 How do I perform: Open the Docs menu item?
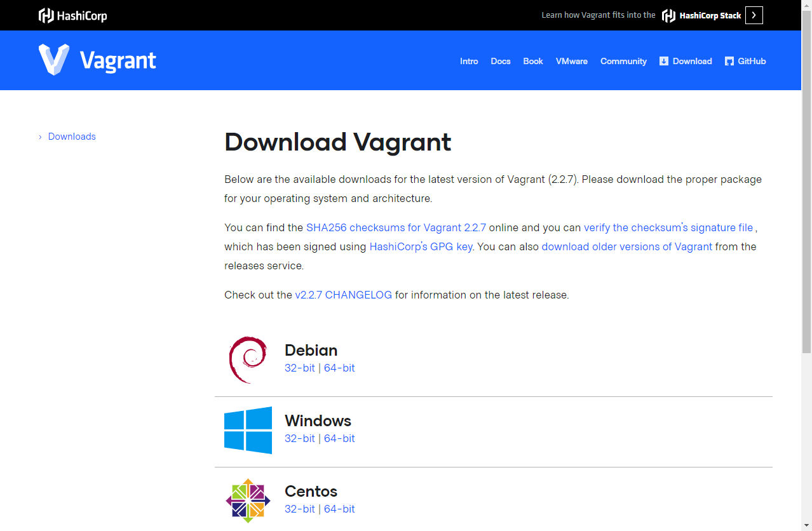501,61
